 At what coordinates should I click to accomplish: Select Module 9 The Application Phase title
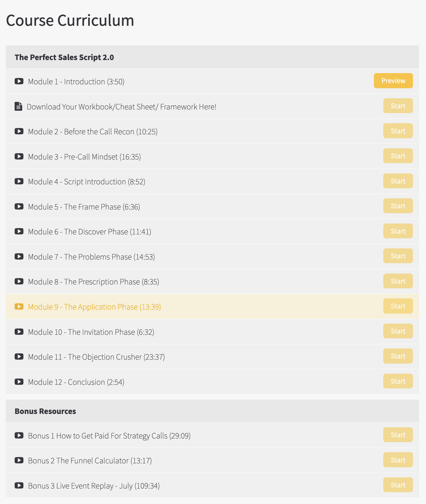point(95,307)
